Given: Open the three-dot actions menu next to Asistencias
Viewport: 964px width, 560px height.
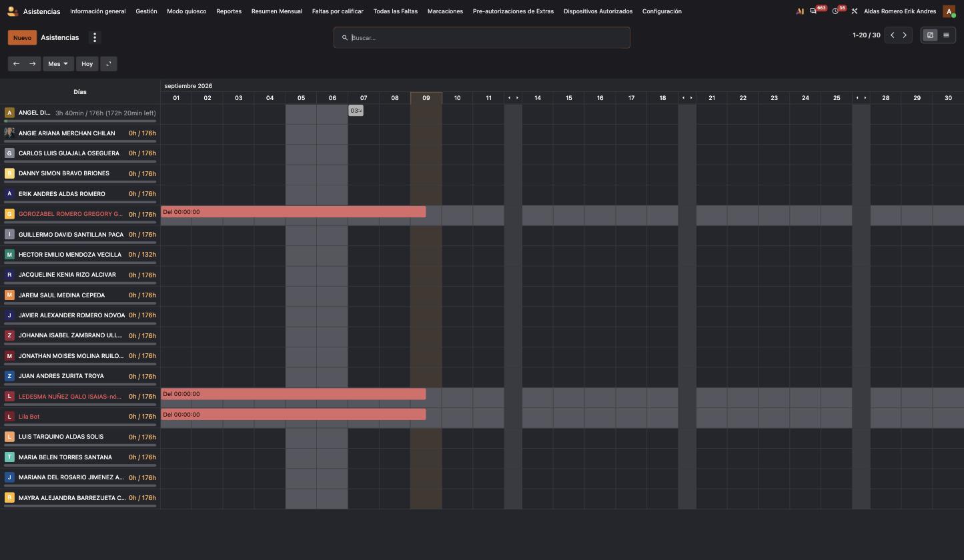Looking at the screenshot, I should pyautogui.click(x=95, y=38).
